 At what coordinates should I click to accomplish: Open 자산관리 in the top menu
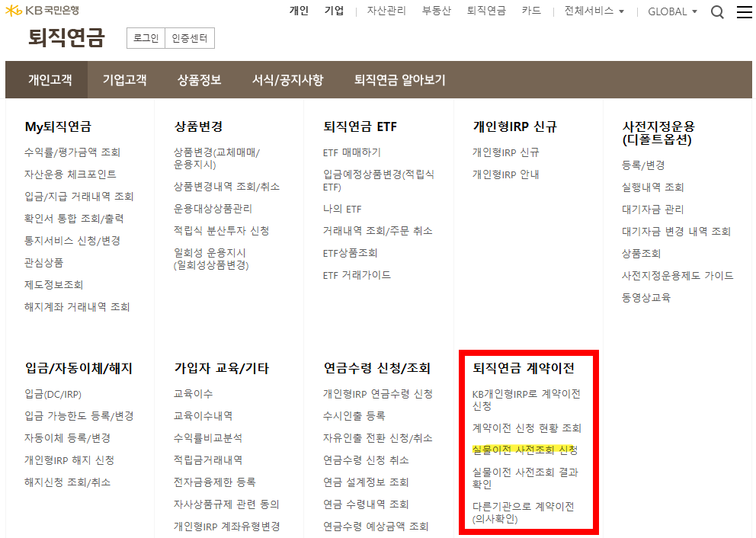(386, 11)
